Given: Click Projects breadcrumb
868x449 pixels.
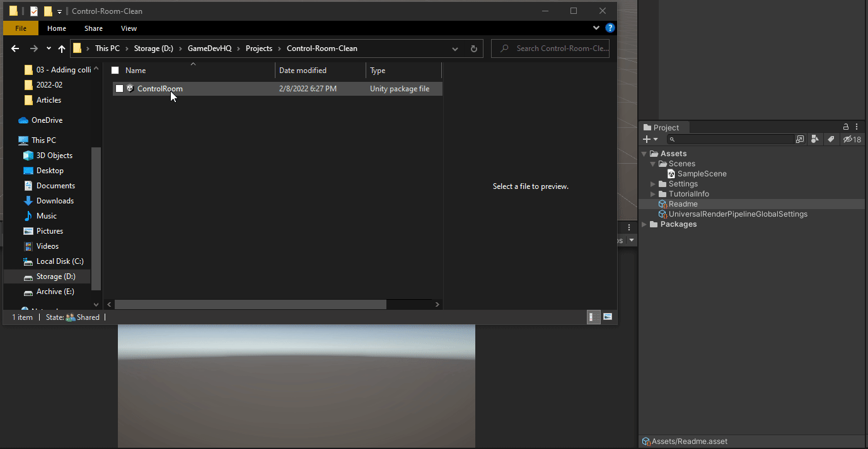Looking at the screenshot, I should [x=259, y=48].
